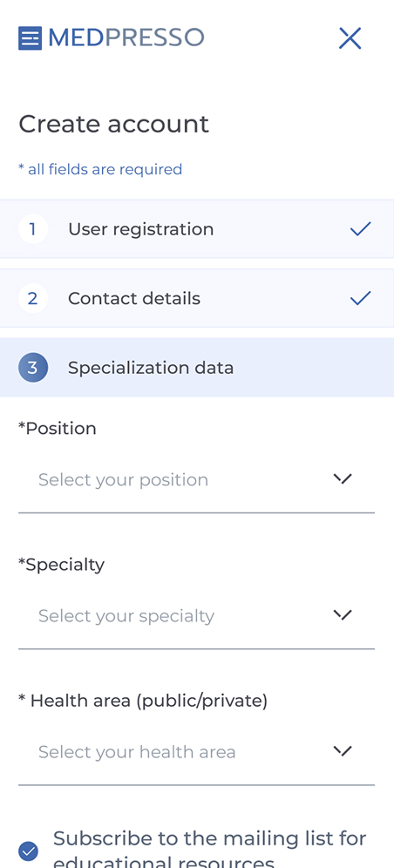
Task: Select the Specialization data step
Action: pyautogui.click(x=197, y=368)
